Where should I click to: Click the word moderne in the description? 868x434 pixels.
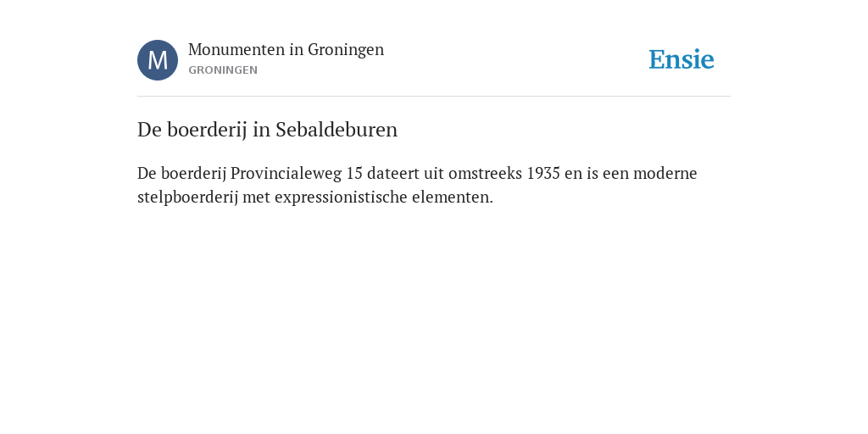coord(665,173)
